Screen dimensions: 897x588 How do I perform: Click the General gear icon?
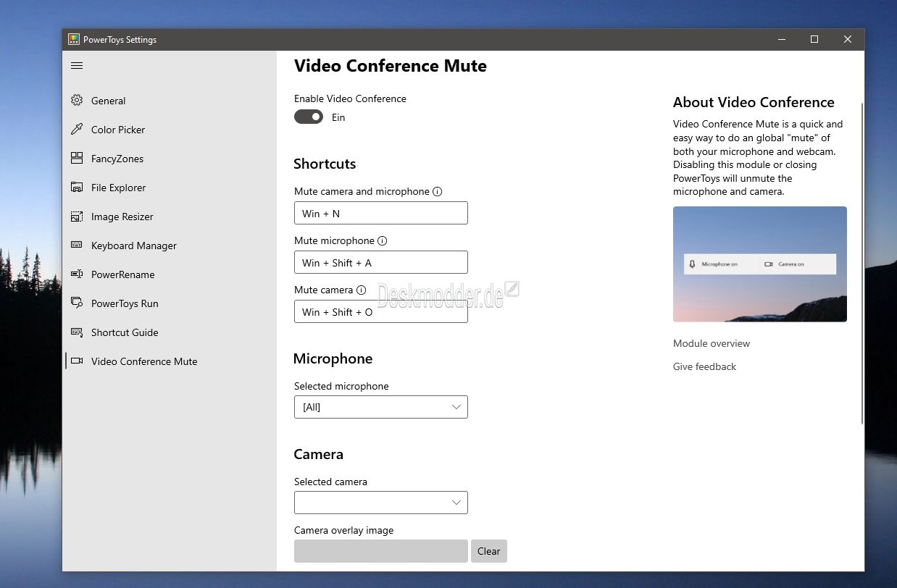(x=77, y=101)
